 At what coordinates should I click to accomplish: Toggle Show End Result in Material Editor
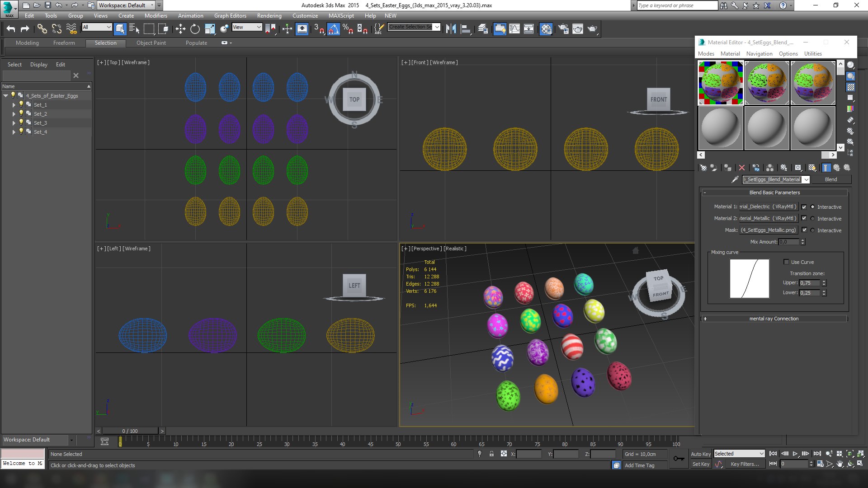(826, 168)
